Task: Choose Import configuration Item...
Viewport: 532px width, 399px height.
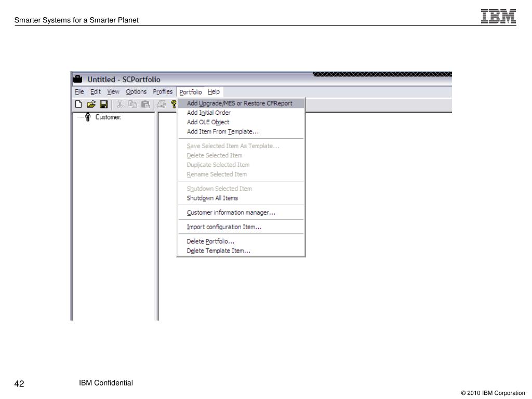Action: pyautogui.click(x=241, y=227)
